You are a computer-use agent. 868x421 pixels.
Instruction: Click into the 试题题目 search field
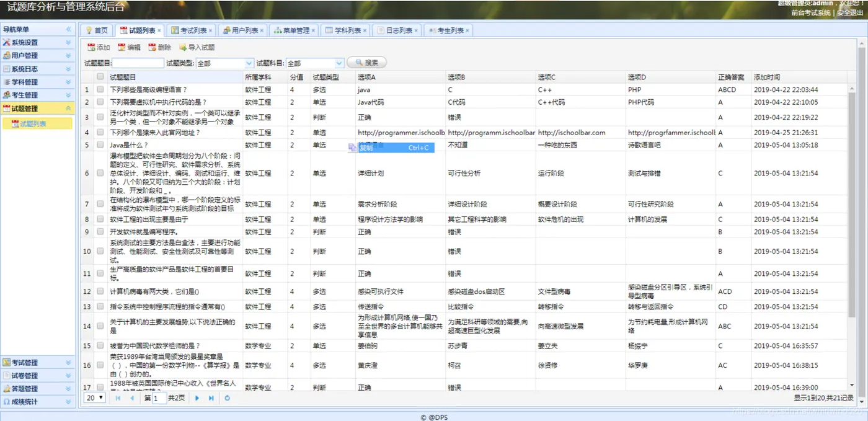tap(138, 63)
